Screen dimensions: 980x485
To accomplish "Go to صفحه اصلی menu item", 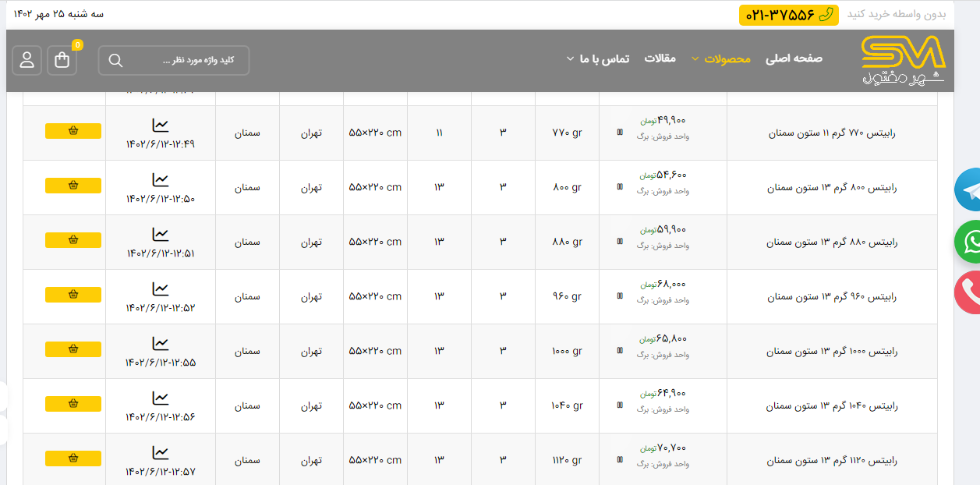I will (x=794, y=58).
